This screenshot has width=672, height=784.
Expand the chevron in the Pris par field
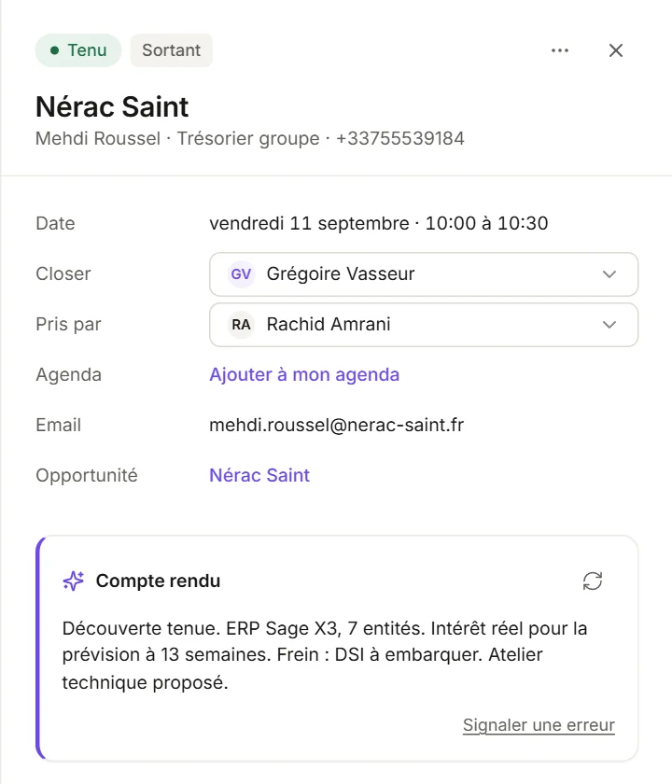point(609,325)
